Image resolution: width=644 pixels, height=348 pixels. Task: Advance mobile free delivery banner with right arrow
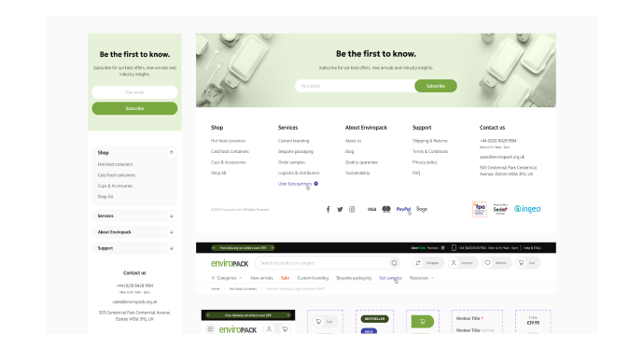click(x=288, y=315)
